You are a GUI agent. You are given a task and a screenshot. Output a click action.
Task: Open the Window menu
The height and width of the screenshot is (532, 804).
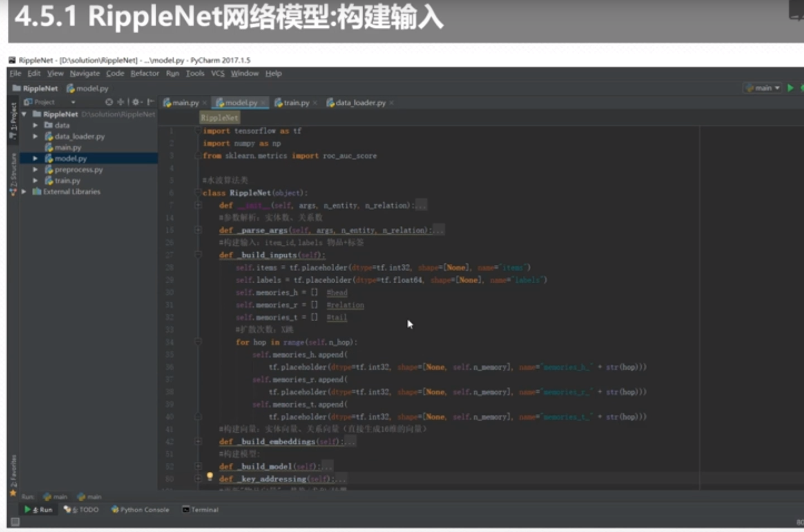coord(244,74)
